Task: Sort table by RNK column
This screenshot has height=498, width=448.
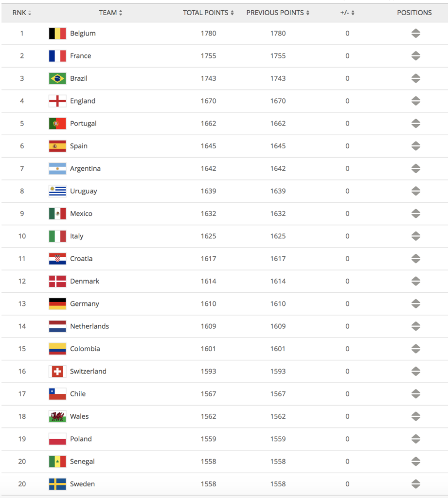Action: tap(21, 13)
